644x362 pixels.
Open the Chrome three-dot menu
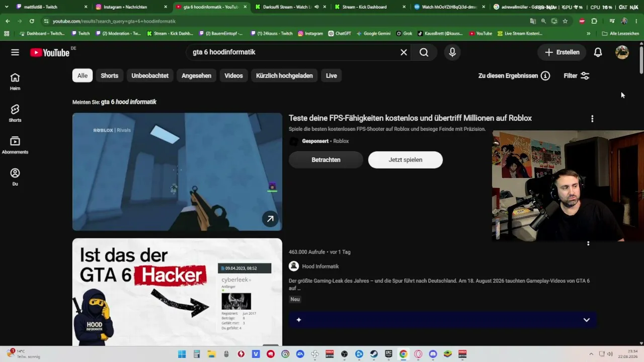[x=637, y=21]
